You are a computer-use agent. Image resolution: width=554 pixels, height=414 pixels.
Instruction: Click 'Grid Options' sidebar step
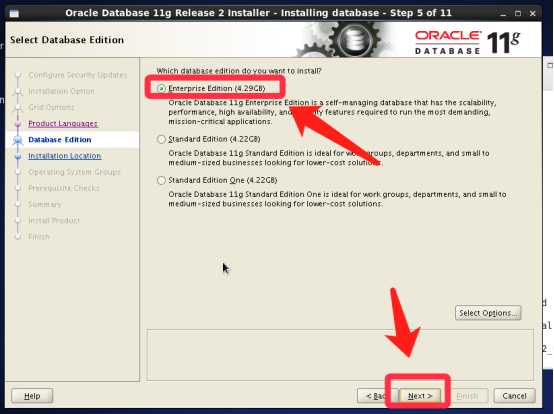51,107
